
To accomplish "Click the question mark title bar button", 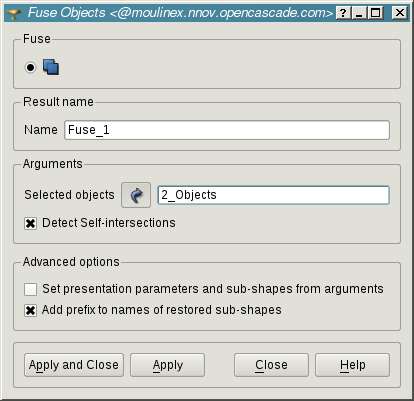I will point(343,13).
